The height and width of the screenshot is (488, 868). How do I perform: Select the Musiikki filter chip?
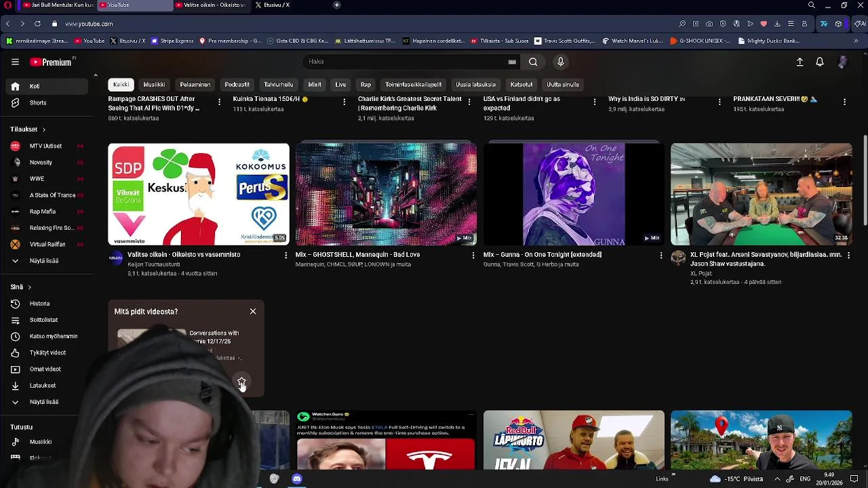point(154,85)
